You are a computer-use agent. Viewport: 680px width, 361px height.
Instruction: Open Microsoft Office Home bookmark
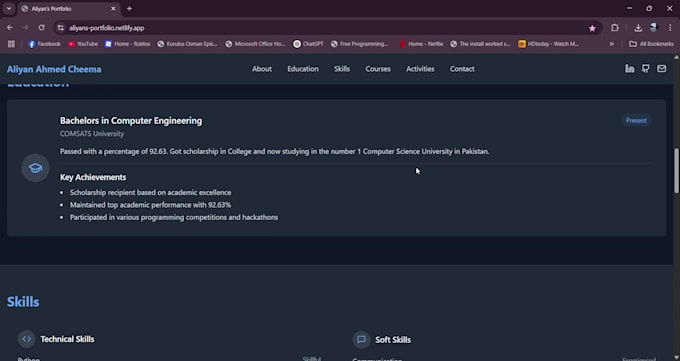[255, 44]
